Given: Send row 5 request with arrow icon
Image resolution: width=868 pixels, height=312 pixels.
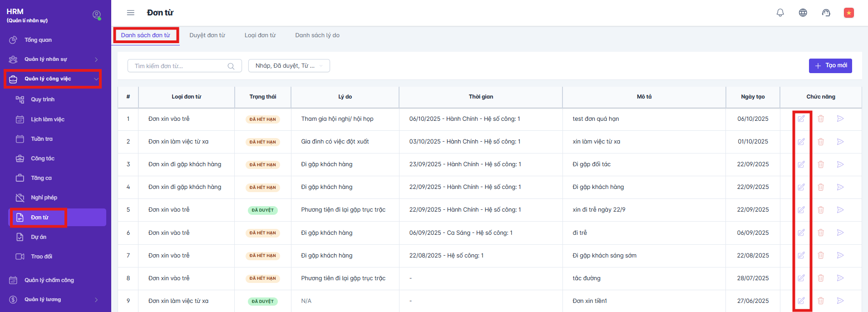Looking at the screenshot, I should (840, 210).
